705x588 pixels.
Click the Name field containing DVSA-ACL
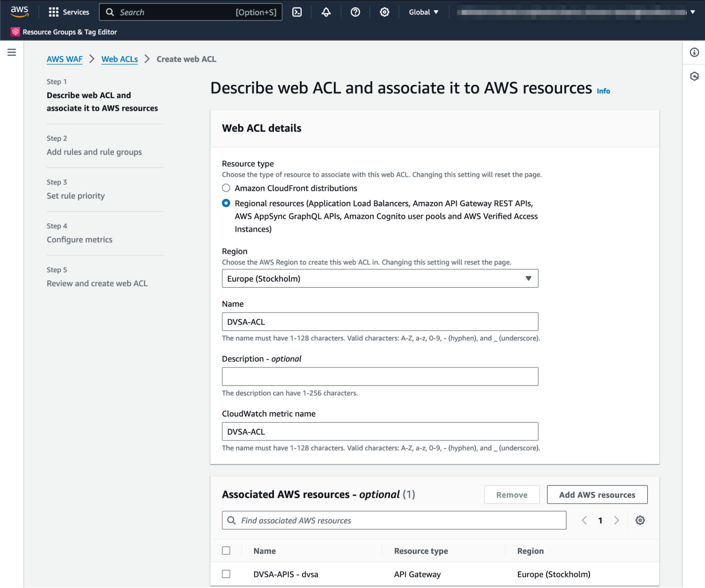(x=380, y=321)
